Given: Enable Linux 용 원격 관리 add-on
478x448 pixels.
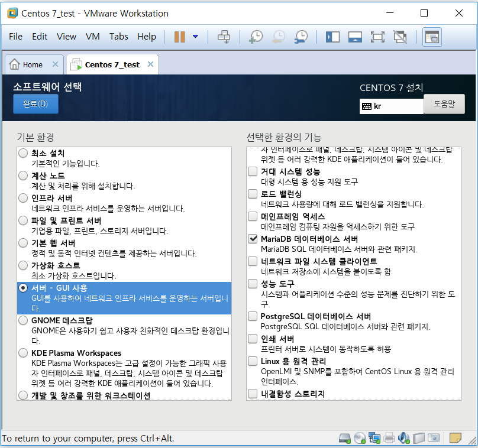Looking at the screenshot, I should coord(253,361).
